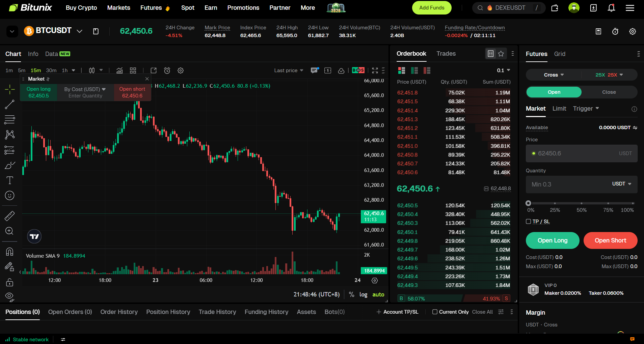Screen dimensions: 644x344
Task: Switch to the Trades tab
Action: click(x=446, y=54)
